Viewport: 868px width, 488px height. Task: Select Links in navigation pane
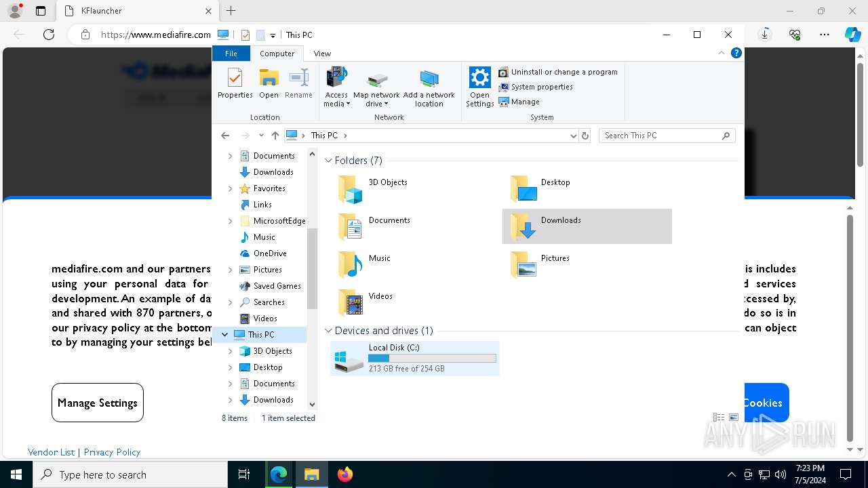262,205
